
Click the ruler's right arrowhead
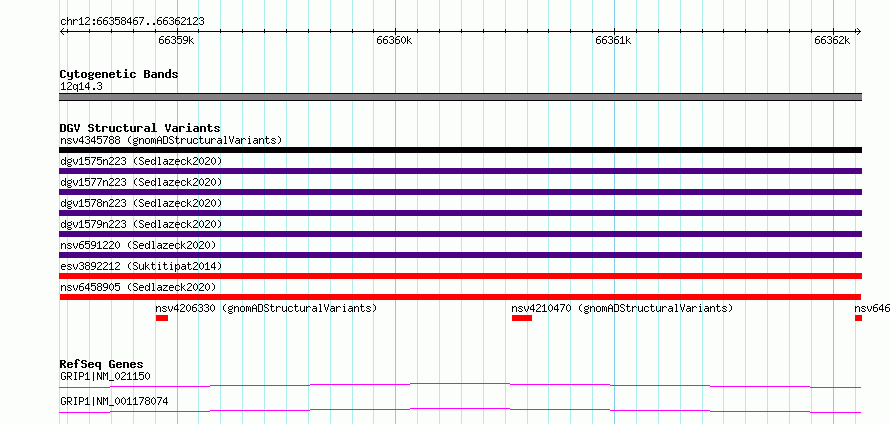coord(859,31)
